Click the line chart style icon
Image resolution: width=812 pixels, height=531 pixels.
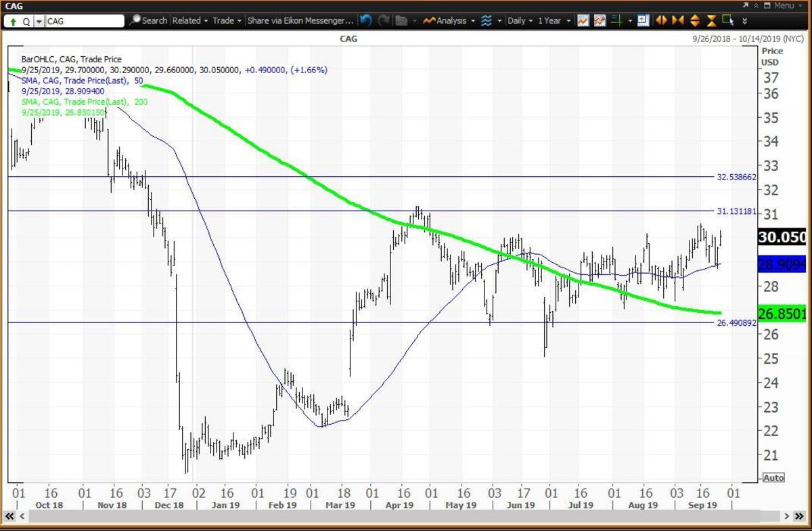coord(583,20)
